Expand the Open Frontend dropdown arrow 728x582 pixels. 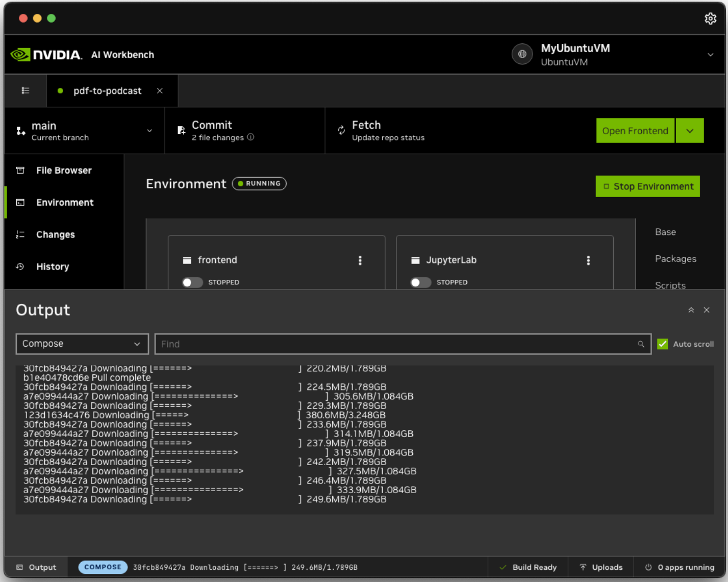click(690, 131)
